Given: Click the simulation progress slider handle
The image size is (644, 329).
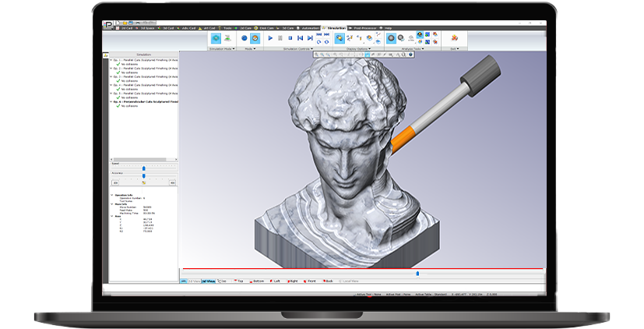Looking at the screenshot, I should click(x=417, y=274).
